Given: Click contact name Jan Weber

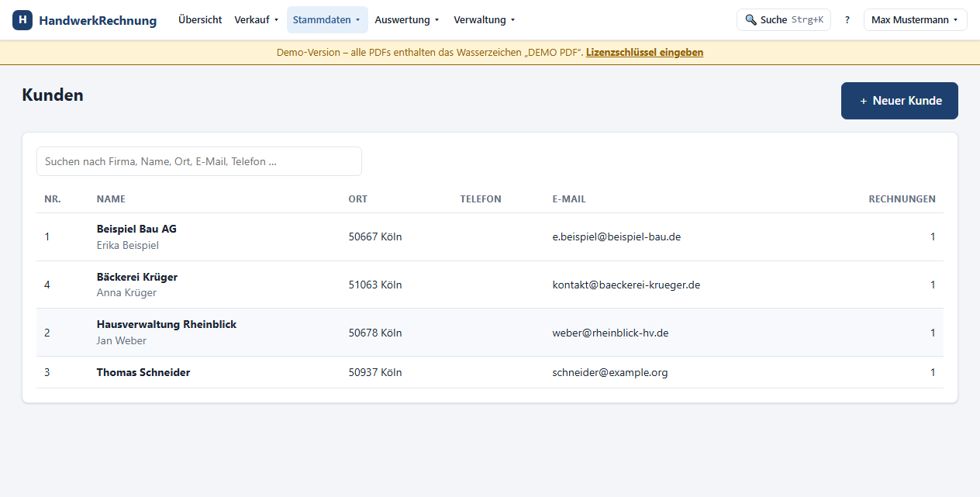Looking at the screenshot, I should tap(122, 340).
